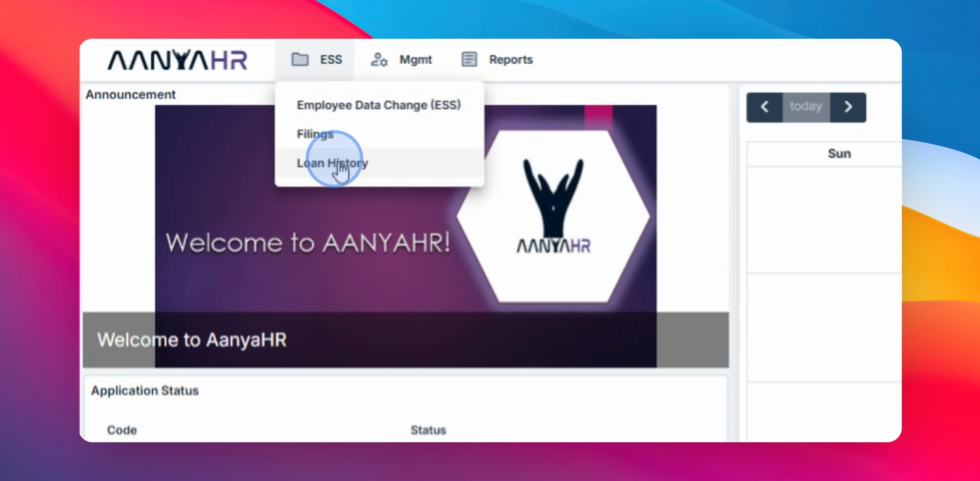Viewport: 980px width, 481px height.
Task: Click the Status column header
Action: pos(428,430)
